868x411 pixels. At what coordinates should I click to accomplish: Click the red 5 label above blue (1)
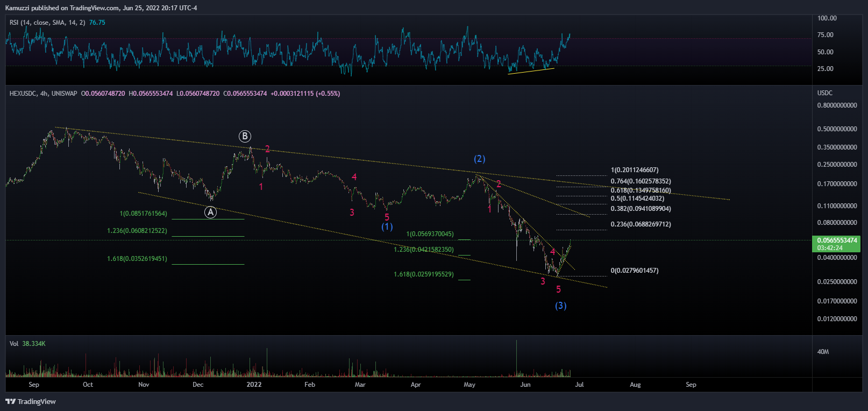(x=387, y=217)
